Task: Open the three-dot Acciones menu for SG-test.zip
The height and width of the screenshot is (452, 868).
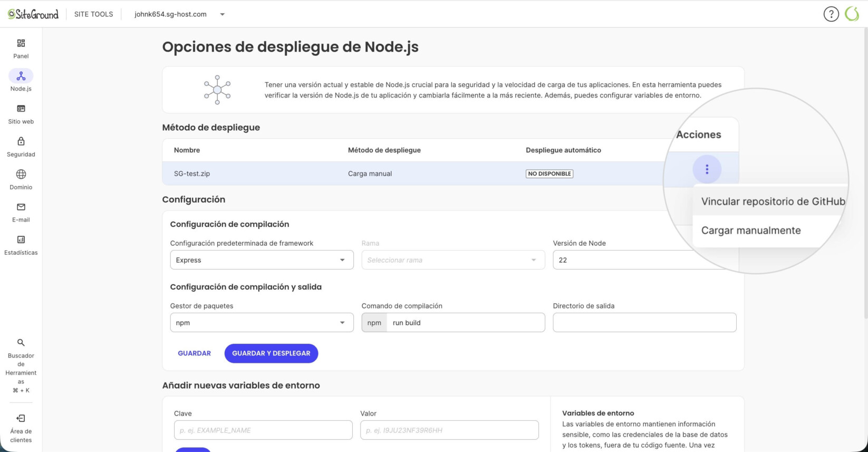Action: 707,169
